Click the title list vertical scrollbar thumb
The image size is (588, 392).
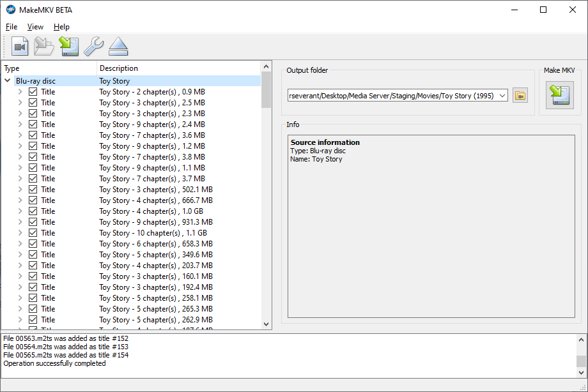267,89
